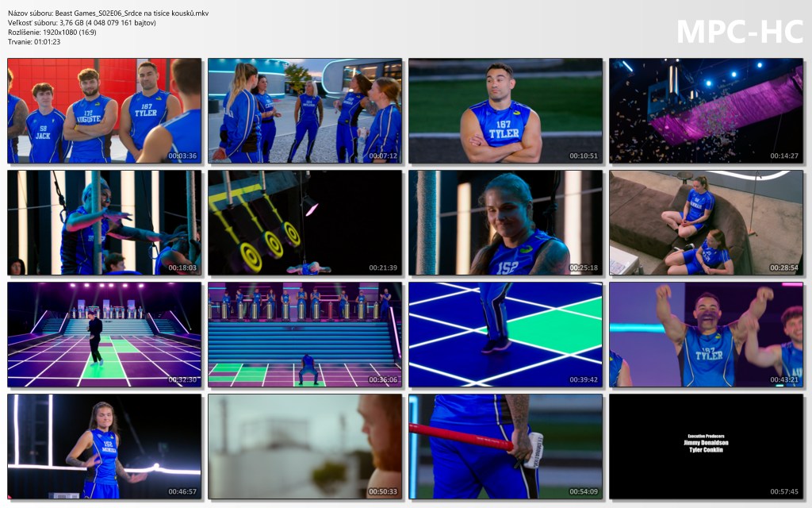This screenshot has height=508, width=812.
Task: Select the thumbnail timestamped 00:07:12
Action: click(305, 110)
